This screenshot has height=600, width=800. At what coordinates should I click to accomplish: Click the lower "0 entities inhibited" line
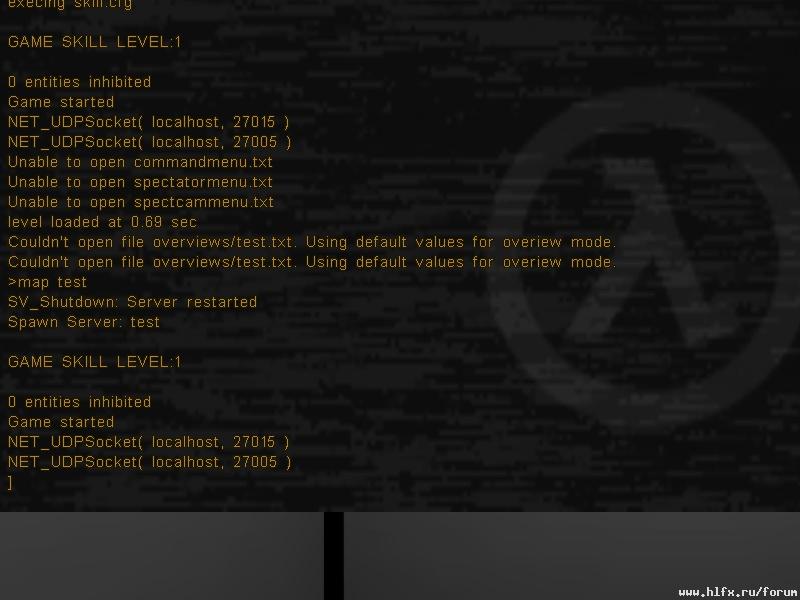(79, 402)
